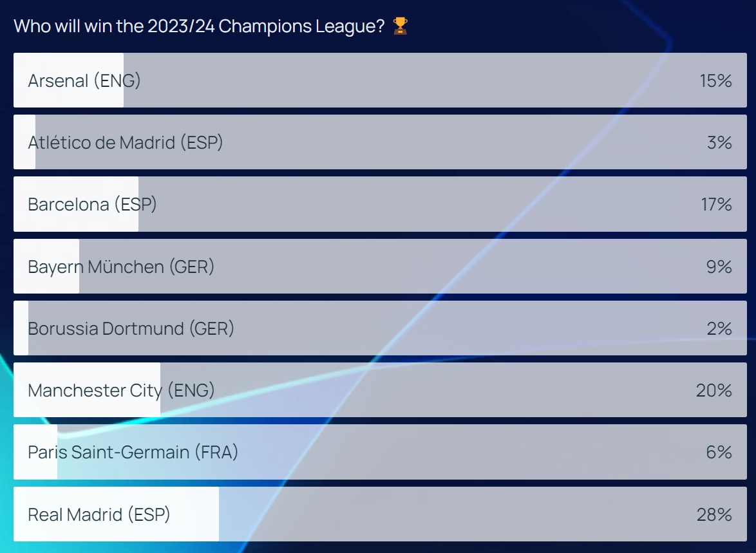Click the 17% figure on Barcelona row
The image size is (756, 553).
coord(716,204)
